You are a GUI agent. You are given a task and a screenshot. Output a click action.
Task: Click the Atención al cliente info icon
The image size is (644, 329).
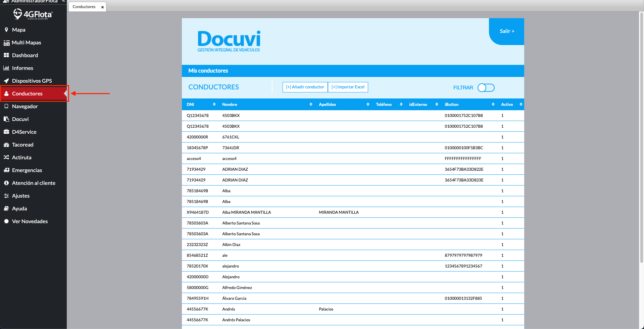click(x=6, y=183)
